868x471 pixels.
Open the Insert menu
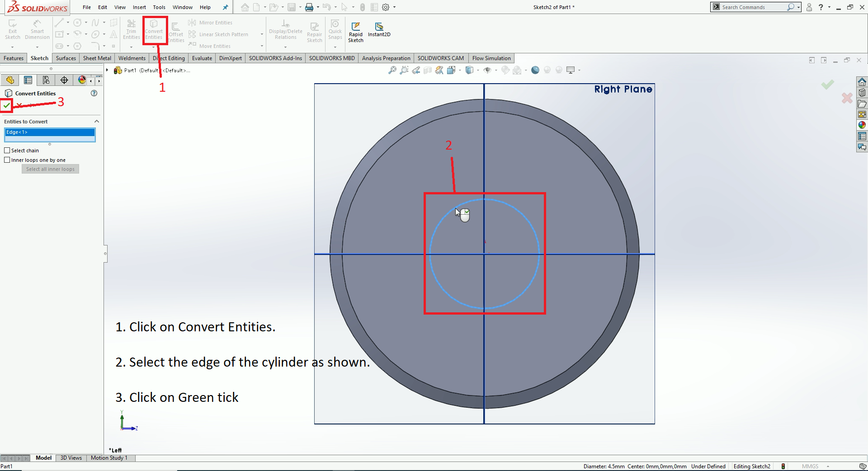(139, 7)
